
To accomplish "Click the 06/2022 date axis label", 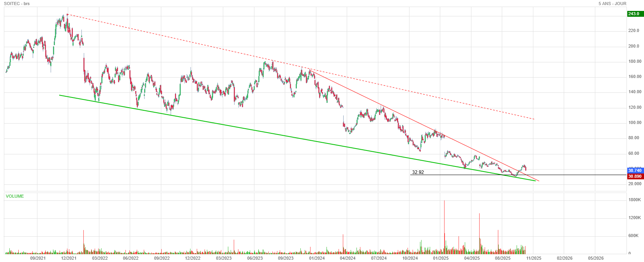I will [x=131, y=258].
